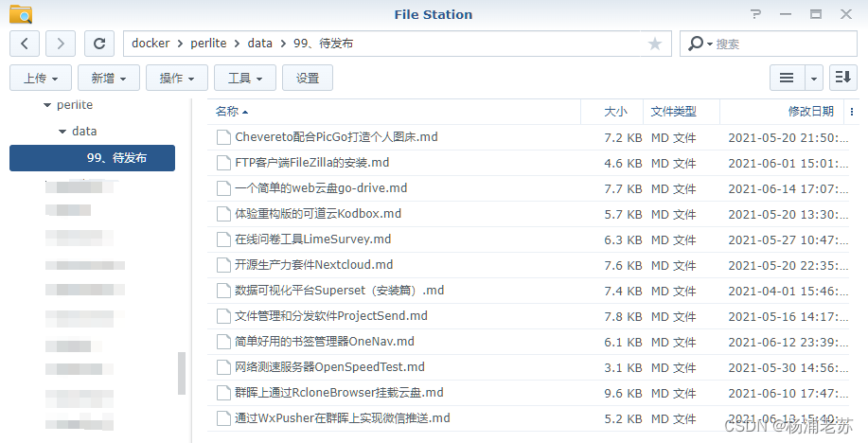Screen dimensions: 868x443
Task: Open the 工具 tools dropdown
Action: 244,78
